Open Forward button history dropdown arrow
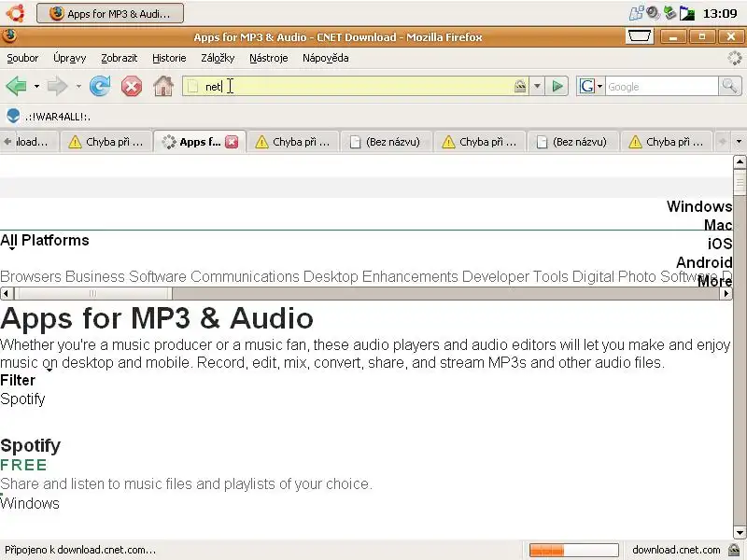This screenshot has width=747, height=560. click(78, 86)
